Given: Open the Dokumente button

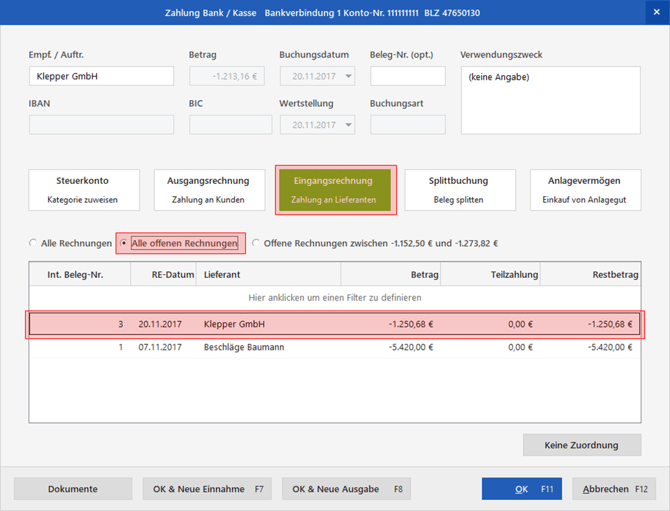Looking at the screenshot, I should (x=73, y=489).
